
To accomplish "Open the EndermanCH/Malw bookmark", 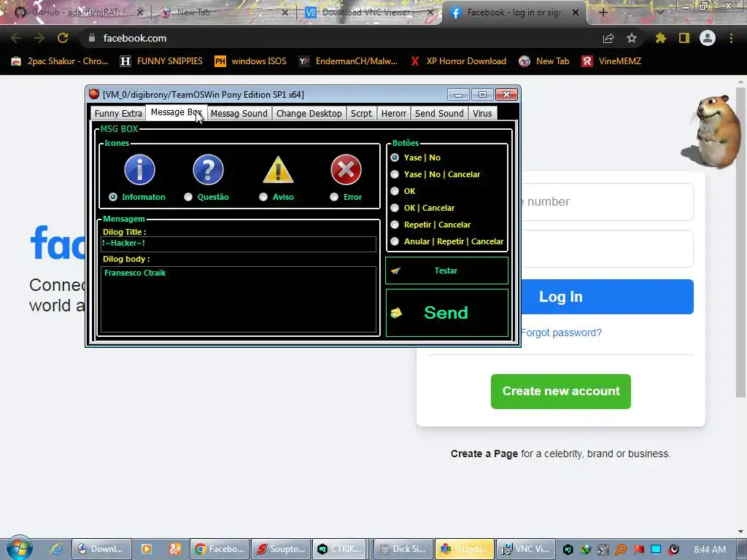I will [x=348, y=61].
